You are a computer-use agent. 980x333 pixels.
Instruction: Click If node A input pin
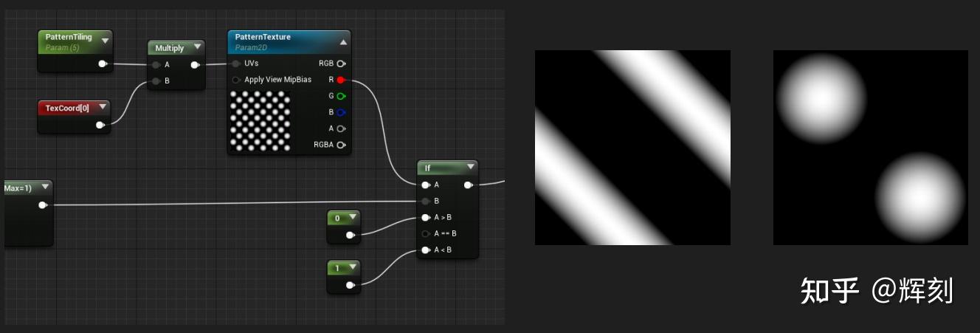(426, 185)
